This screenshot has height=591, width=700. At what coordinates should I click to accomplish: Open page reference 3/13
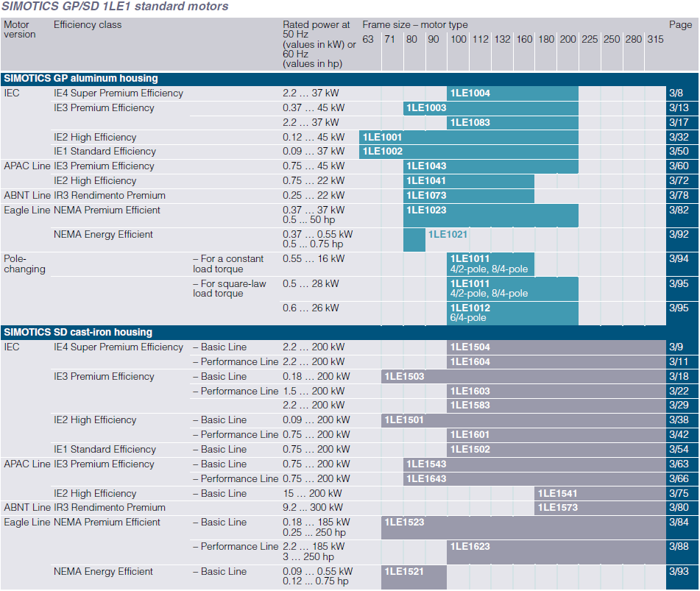(x=679, y=108)
